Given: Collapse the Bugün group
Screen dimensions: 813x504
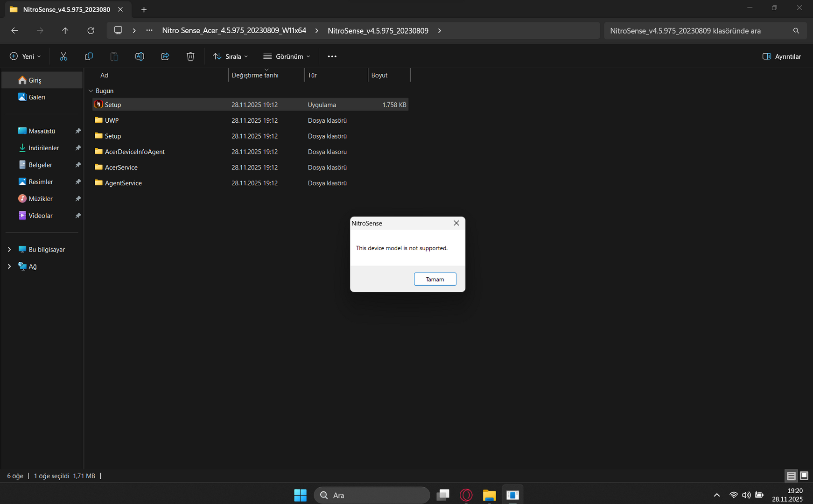Looking at the screenshot, I should (x=91, y=91).
